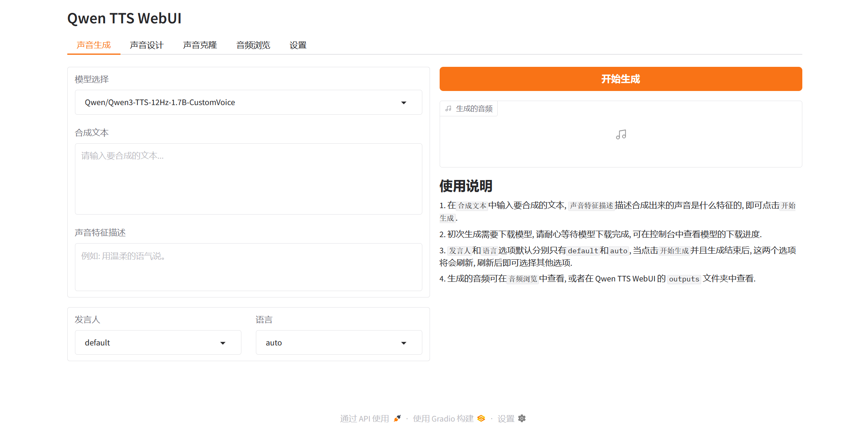Click the 开始生成 button
868x432 pixels.
[621, 79]
